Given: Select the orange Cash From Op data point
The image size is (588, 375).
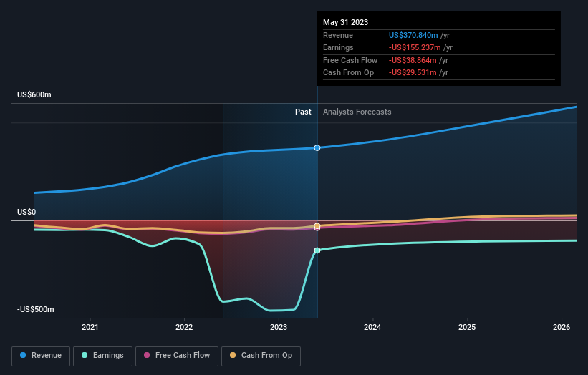Looking at the screenshot, I should (x=317, y=225).
